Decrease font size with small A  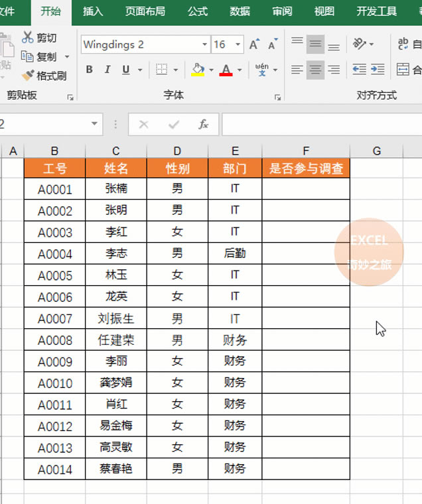click(x=273, y=44)
